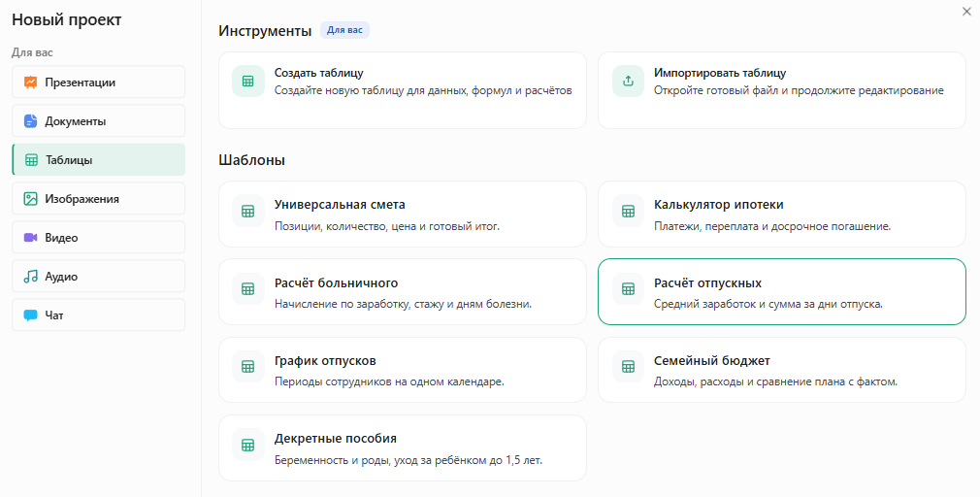Click the text 'Позиции, количество, цена и готовый итог.'
This screenshot has width=980, height=497.
pyautogui.click(x=387, y=226)
